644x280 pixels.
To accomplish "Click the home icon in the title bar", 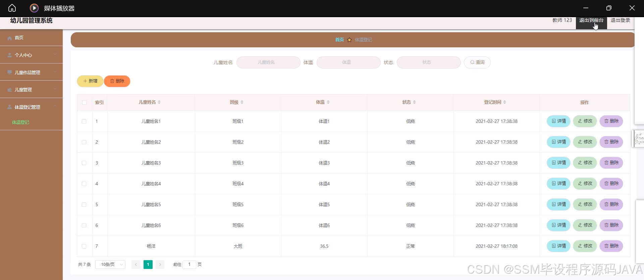I will [x=12, y=8].
